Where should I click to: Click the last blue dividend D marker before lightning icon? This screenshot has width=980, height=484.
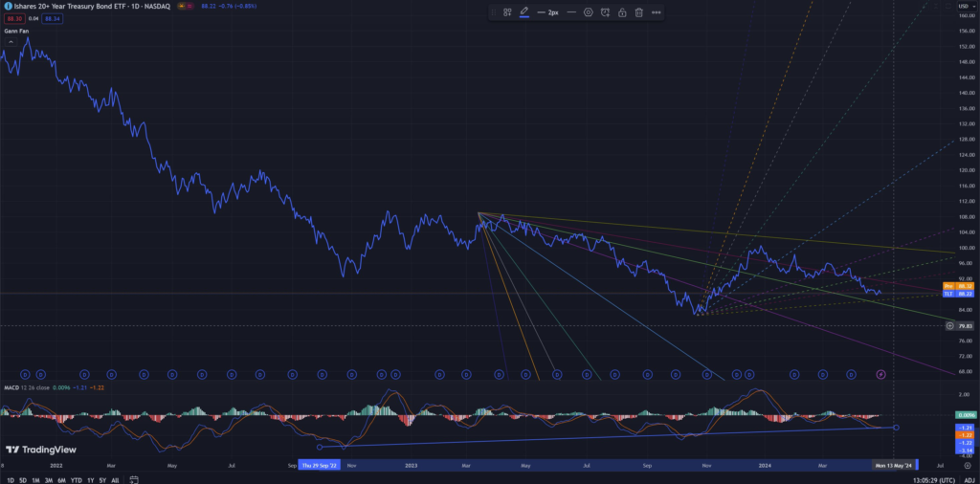pos(851,374)
